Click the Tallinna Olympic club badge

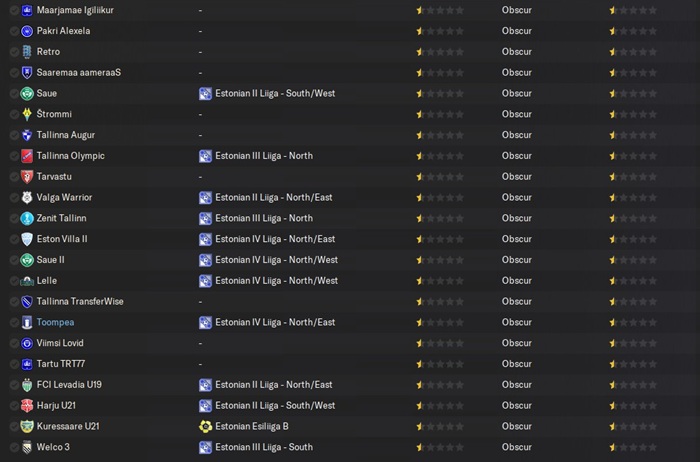27,156
